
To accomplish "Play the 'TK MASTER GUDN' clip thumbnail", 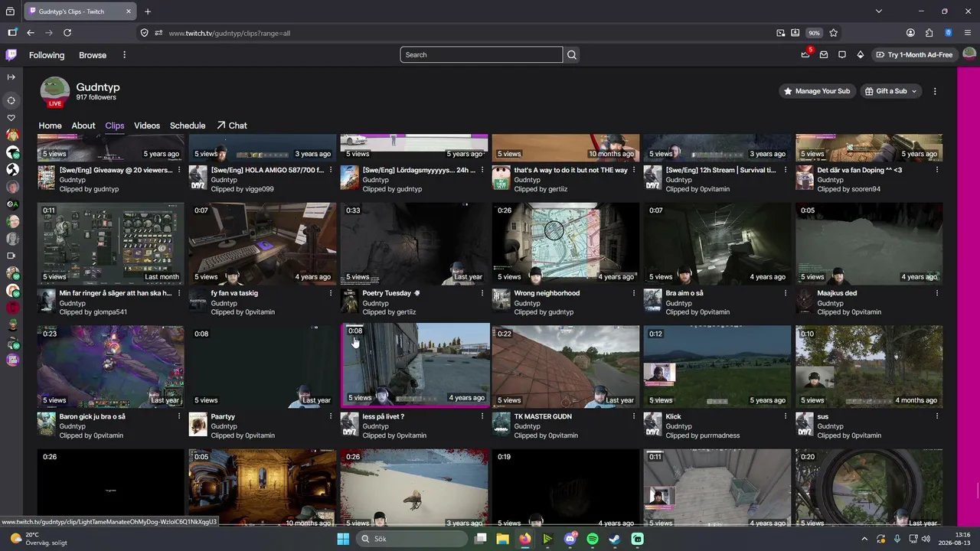I will point(566,367).
